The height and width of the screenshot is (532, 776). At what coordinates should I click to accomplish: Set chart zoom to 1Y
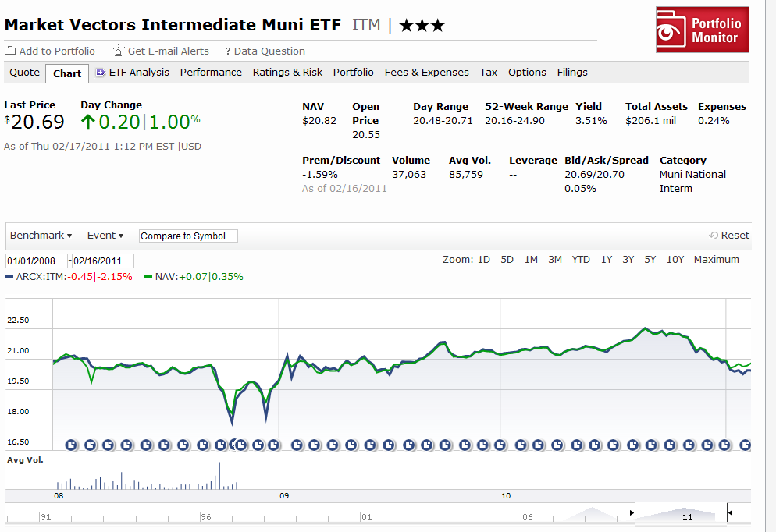607,260
